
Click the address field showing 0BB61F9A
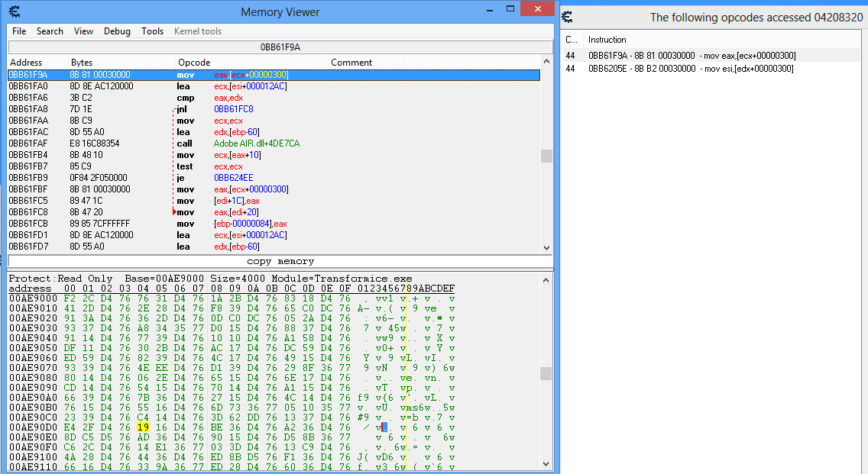pos(280,47)
